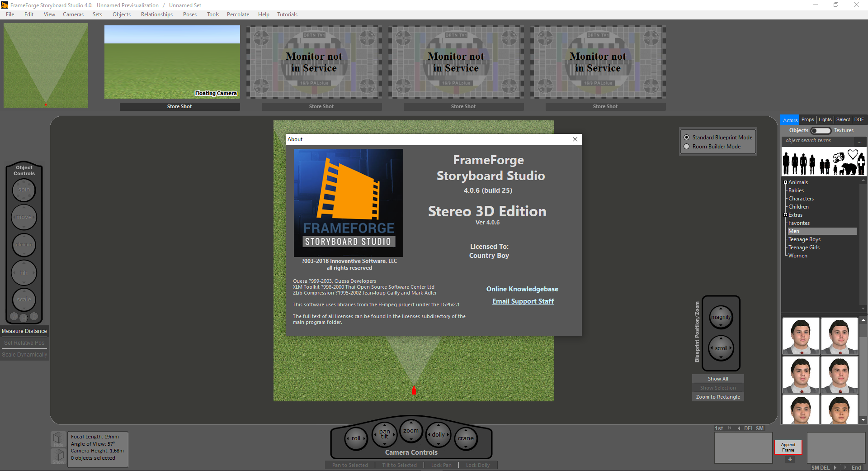The height and width of the screenshot is (471, 868).
Task: Click the Show objects cube icon
Action: (x=58, y=456)
